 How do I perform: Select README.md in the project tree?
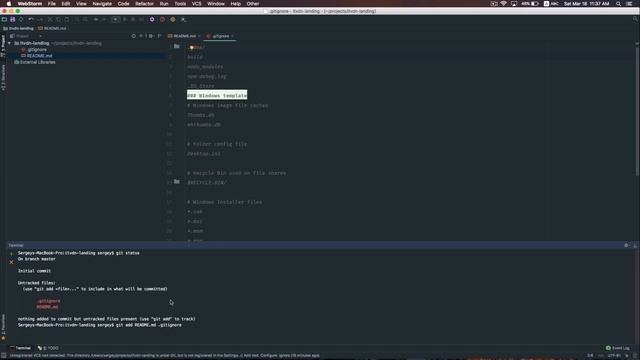tap(37, 56)
